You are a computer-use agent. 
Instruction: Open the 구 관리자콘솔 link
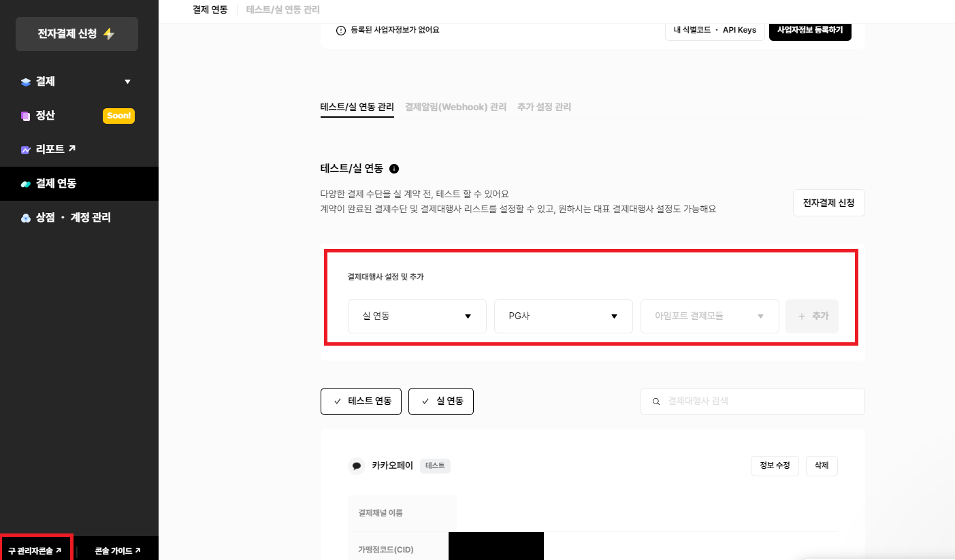click(35, 550)
